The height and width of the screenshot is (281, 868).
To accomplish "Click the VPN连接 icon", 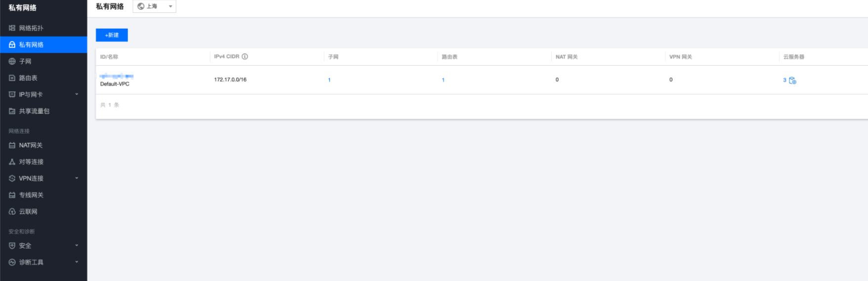I will [x=12, y=178].
